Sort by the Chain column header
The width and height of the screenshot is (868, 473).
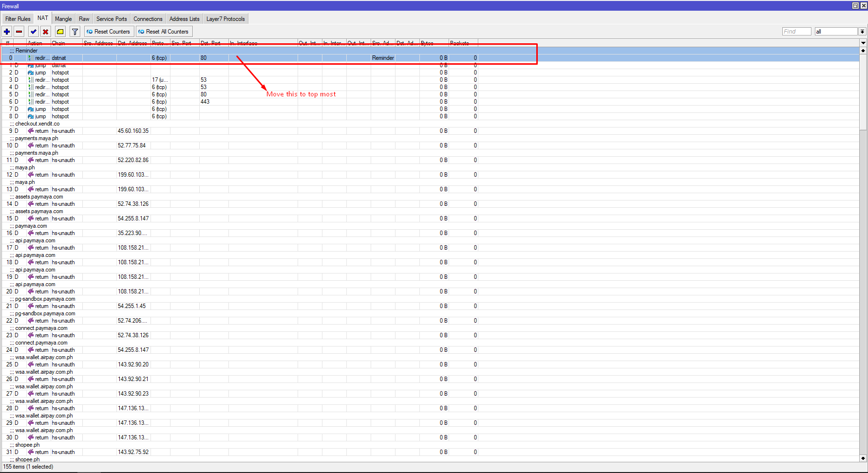(x=66, y=43)
